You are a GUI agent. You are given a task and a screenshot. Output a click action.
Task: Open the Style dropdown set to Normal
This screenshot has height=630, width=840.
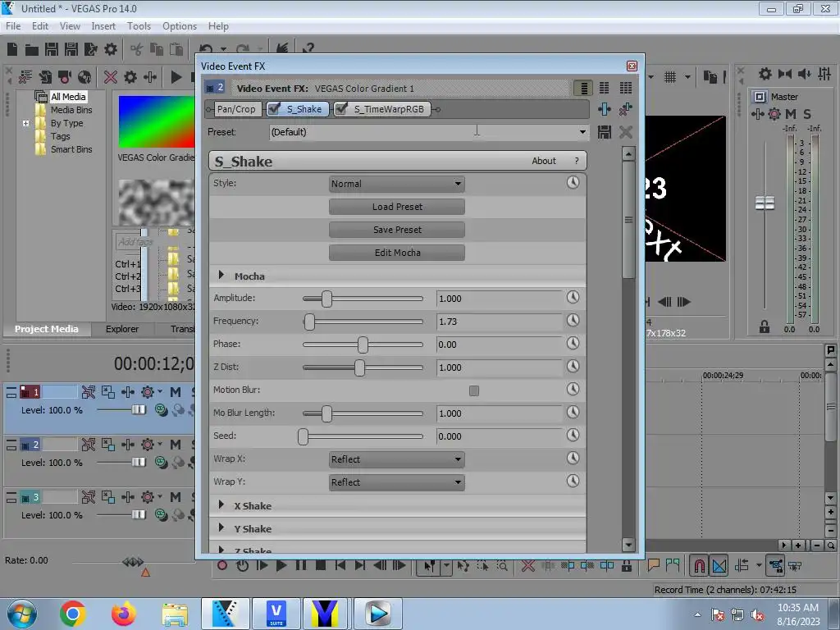pyautogui.click(x=397, y=184)
